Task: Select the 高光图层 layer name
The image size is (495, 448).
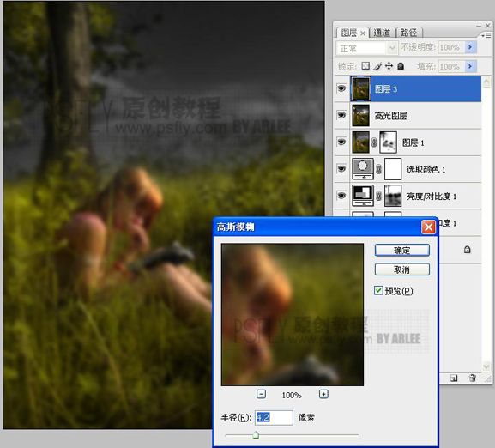Action: (390, 116)
